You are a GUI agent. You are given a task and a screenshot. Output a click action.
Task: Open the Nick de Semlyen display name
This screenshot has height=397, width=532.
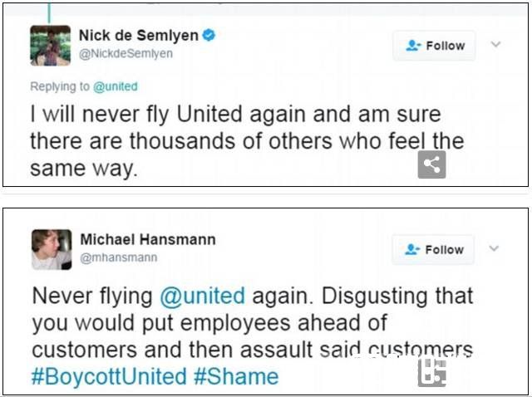(x=138, y=35)
